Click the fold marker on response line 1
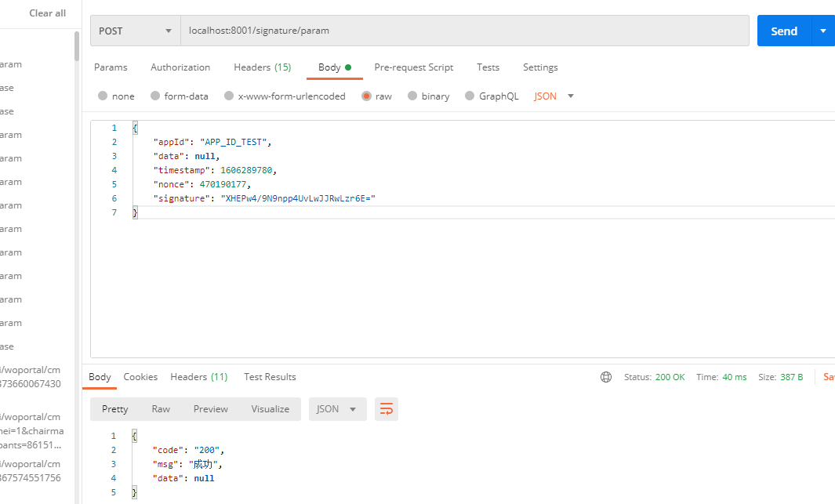The image size is (835, 504). point(134,437)
